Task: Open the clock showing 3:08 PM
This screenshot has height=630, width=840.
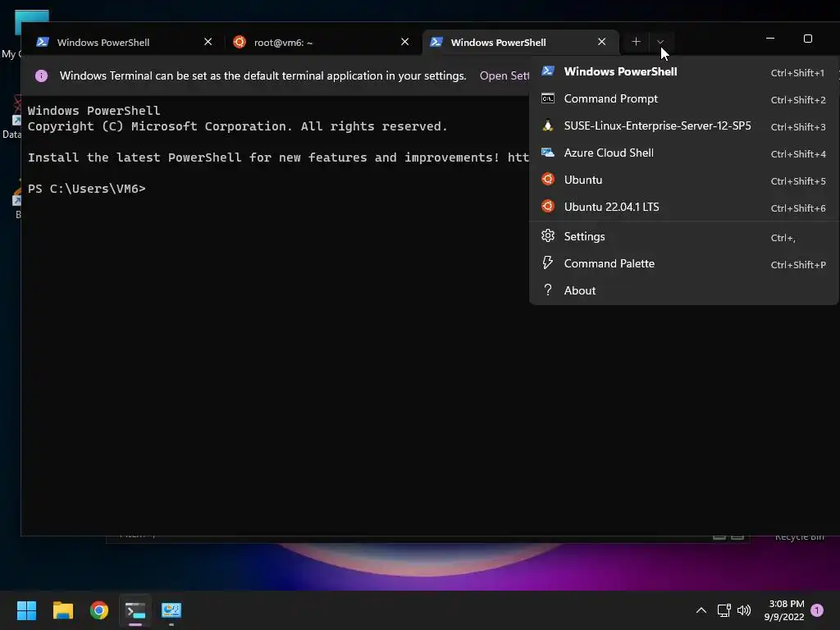Action: point(783,610)
